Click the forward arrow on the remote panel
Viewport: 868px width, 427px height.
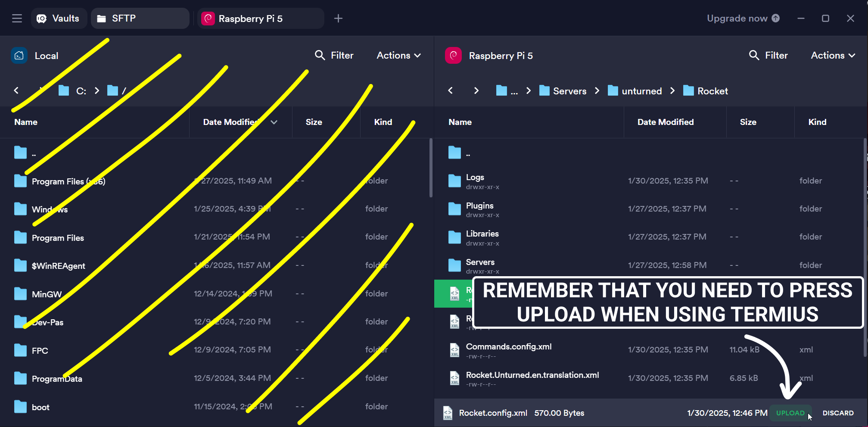pos(476,90)
